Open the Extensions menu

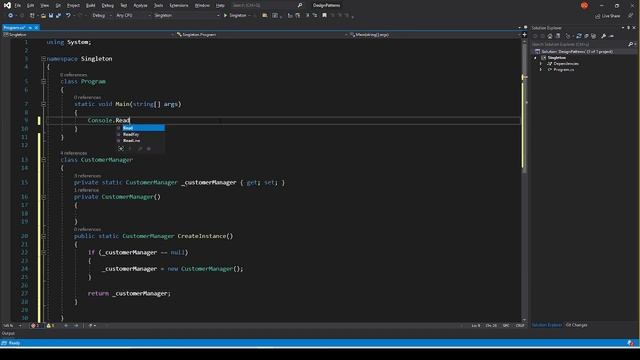point(179,5)
